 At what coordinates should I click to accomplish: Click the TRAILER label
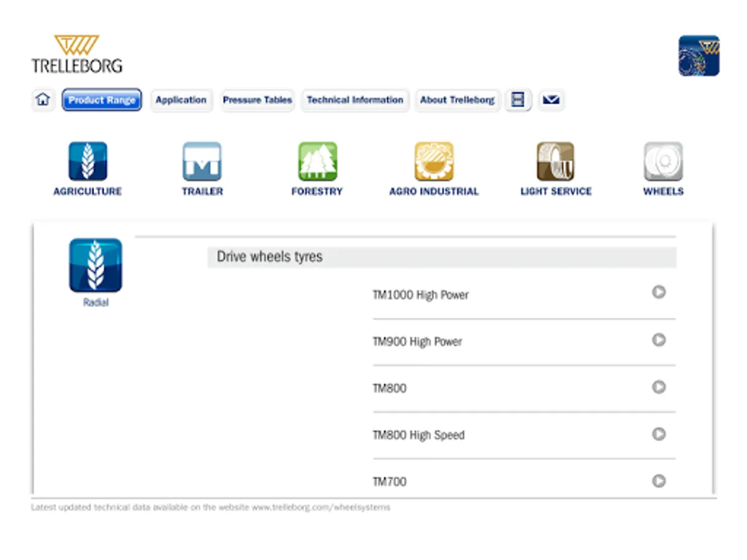(x=202, y=192)
